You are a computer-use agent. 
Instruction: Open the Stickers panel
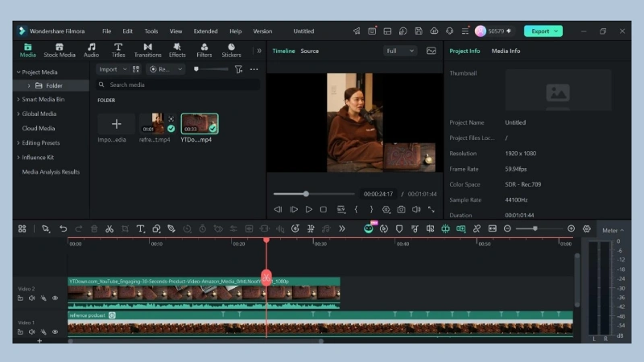coord(232,50)
